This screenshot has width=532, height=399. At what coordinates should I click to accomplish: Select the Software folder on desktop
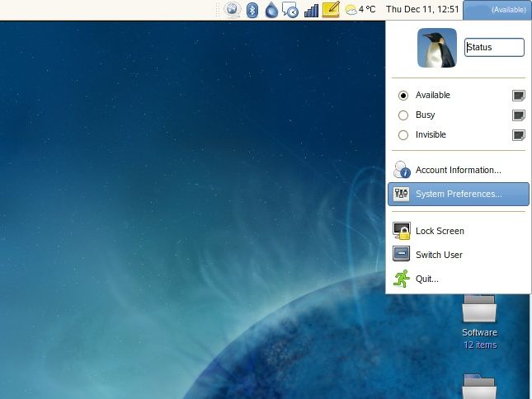(x=479, y=308)
